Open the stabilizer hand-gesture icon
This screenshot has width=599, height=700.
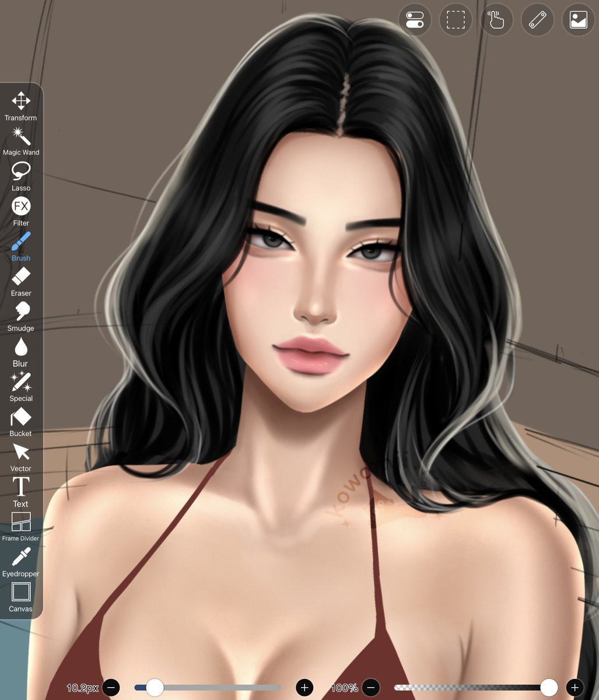pyautogui.click(x=496, y=19)
